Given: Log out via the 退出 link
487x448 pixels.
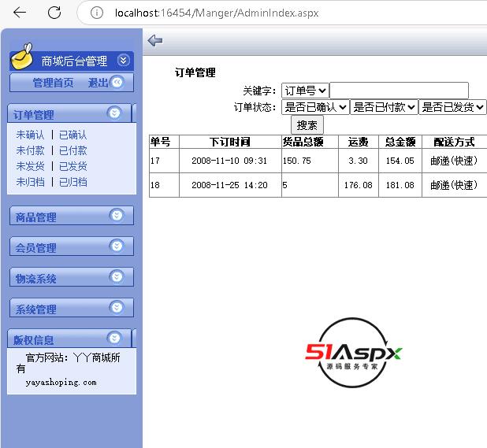Looking at the screenshot, I should 98,83.
